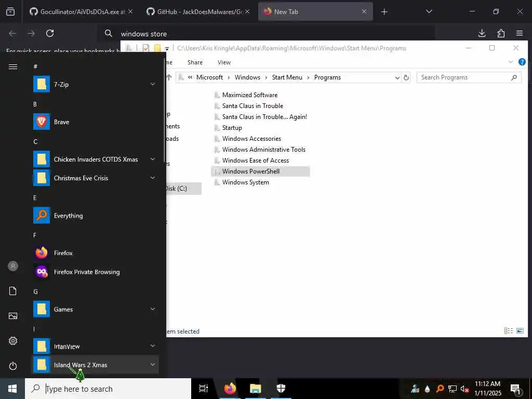Click the Firefox URL bar with windows store

tap(266, 34)
